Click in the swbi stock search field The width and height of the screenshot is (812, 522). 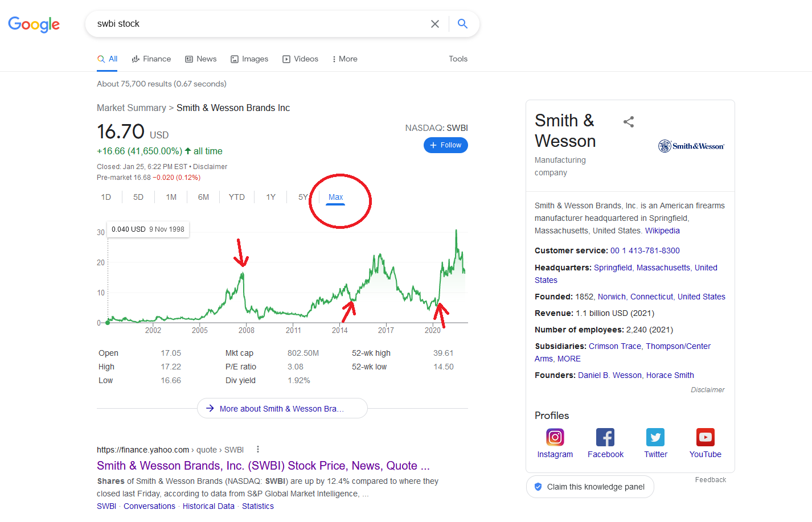point(256,24)
